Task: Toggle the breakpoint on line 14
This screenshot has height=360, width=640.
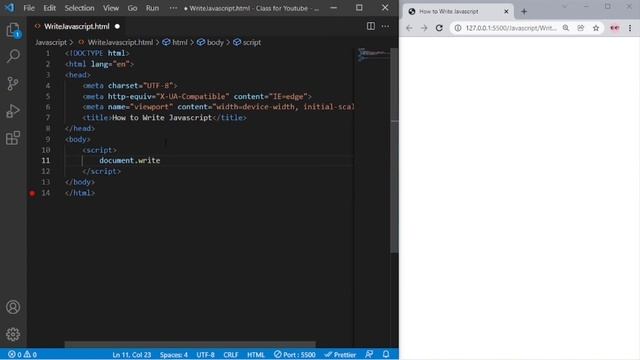Action: pos(32,193)
